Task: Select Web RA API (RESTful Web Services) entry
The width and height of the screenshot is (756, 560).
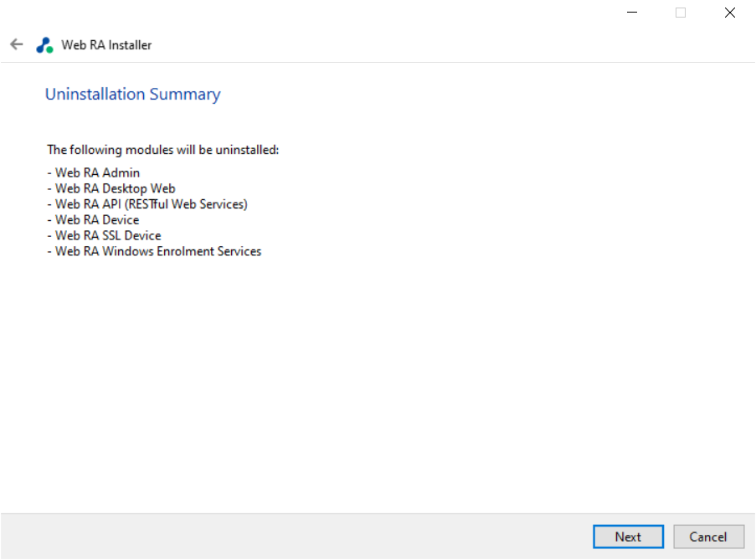Action: point(147,204)
